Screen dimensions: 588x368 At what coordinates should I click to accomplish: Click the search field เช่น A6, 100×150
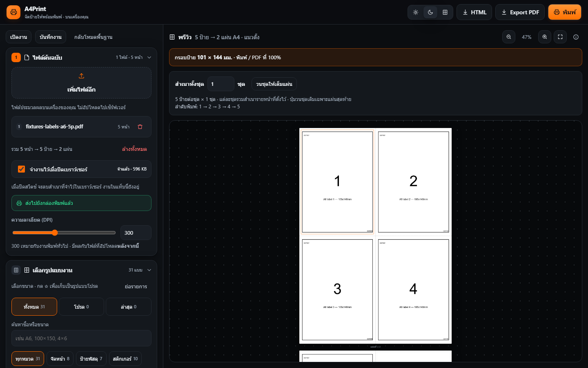(x=81, y=338)
